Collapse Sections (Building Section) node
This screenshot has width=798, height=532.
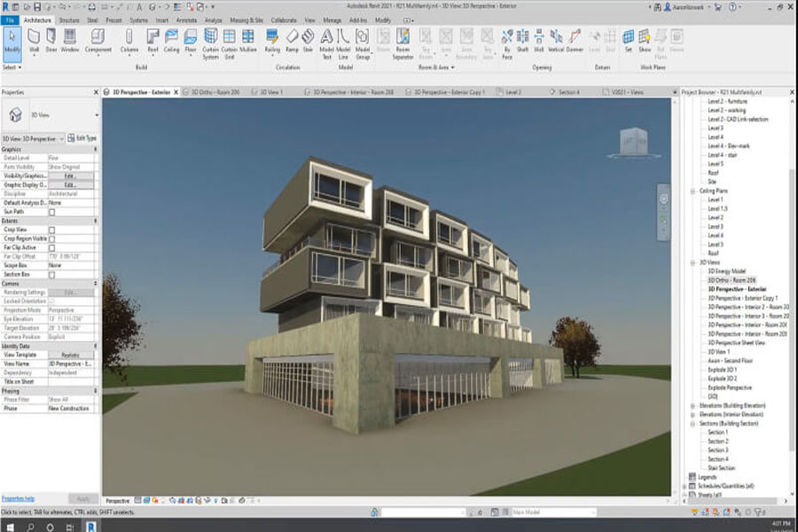692,424
